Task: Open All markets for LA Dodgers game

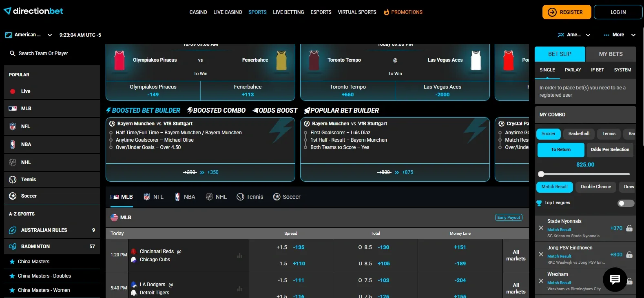Action: tap(516, 289)
